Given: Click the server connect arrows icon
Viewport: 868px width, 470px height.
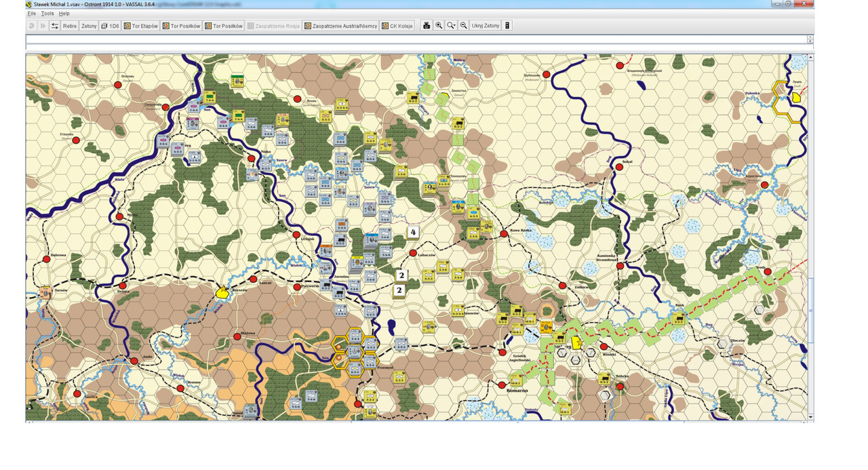Looking at the screenshot, I should (55, 26).
